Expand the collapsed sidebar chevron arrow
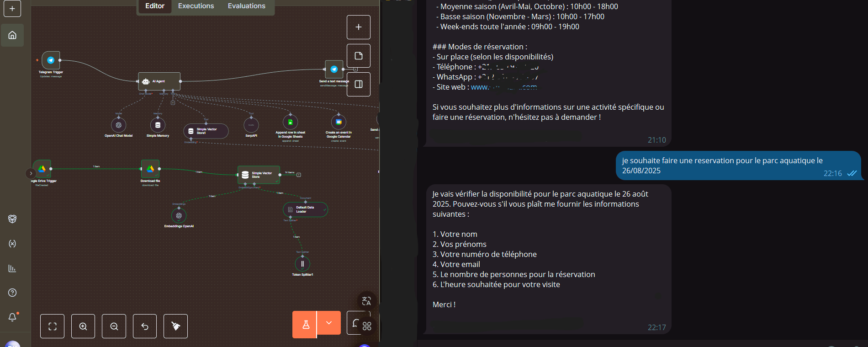868x347 pixels. point(31,174)
